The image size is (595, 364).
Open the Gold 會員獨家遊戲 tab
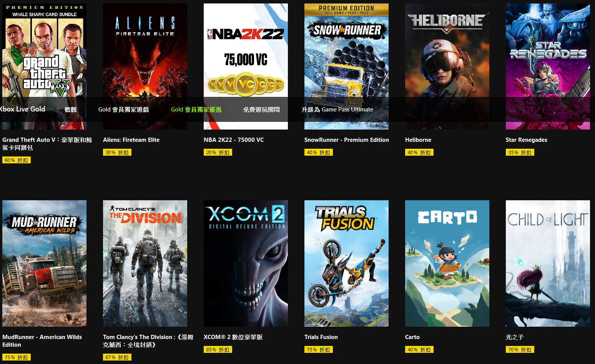123,110
